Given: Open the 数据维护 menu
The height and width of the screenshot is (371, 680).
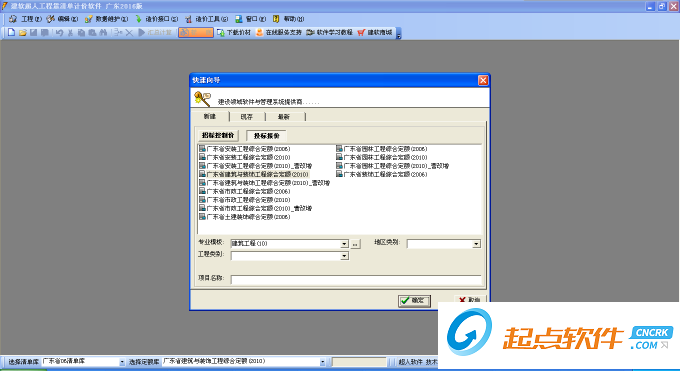Looking at the screenshot, I should pyautogui.click(x=106, y=19).
